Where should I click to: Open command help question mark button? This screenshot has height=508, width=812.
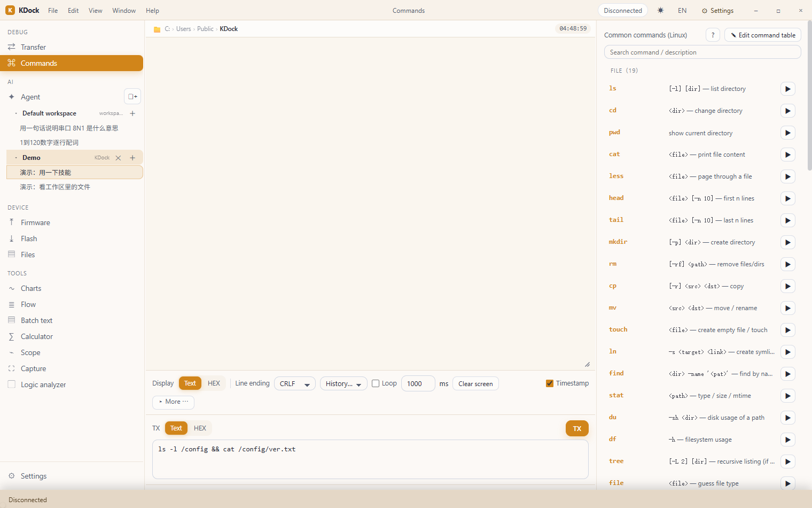point(713,35)
